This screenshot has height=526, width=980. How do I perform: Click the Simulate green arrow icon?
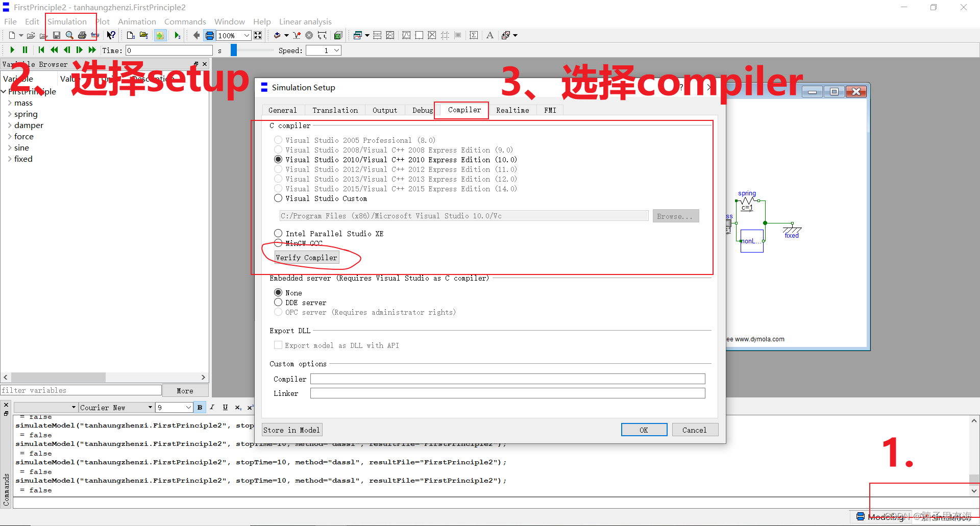coord(177,35)
